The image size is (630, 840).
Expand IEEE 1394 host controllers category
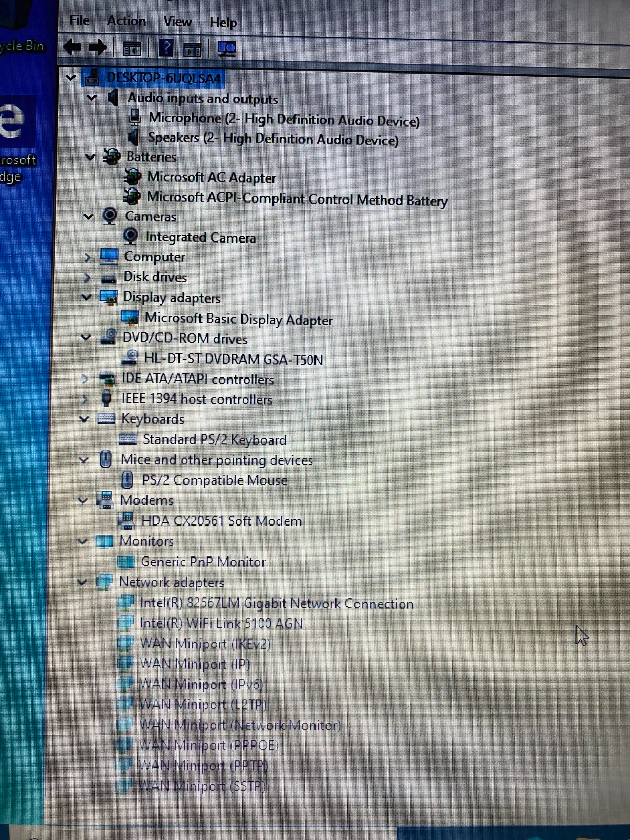85,399
